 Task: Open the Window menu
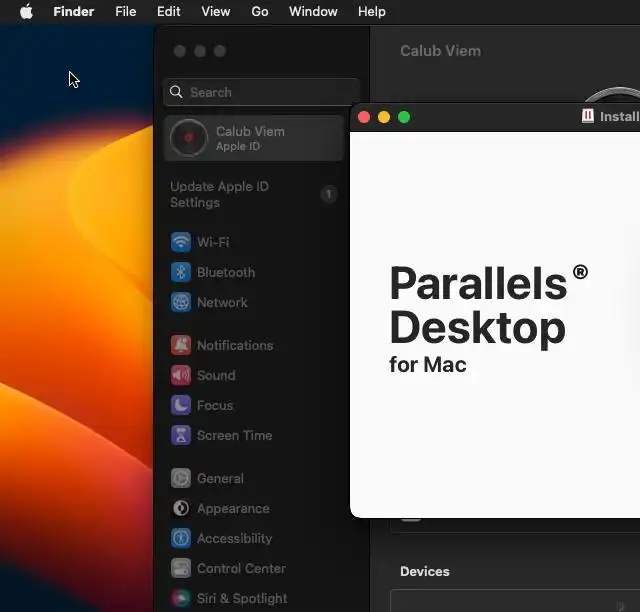[313, 11]
